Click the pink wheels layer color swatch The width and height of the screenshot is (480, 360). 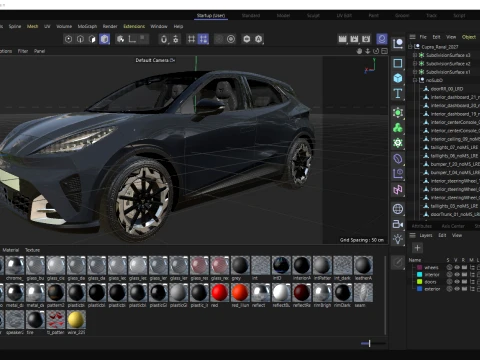point(419,267)
